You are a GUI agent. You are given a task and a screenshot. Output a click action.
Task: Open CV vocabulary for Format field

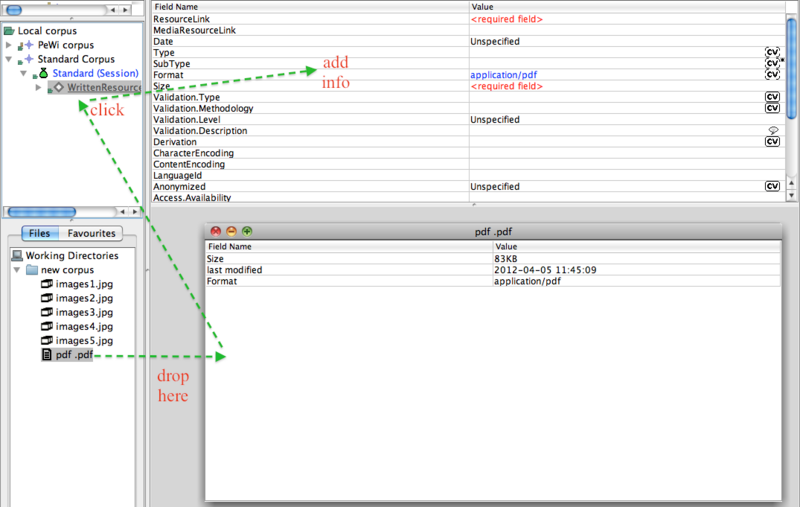click(x=772, y=74)
